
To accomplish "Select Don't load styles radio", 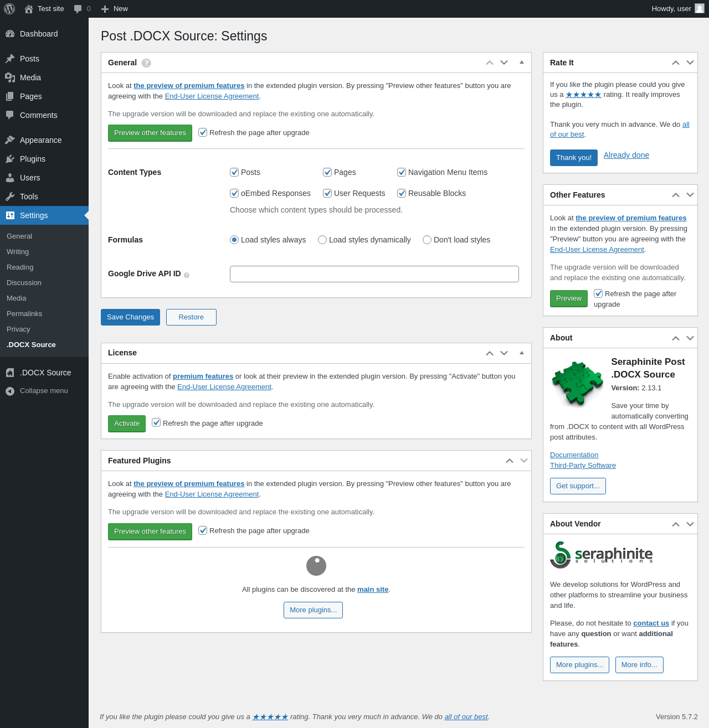I will 427,240.
